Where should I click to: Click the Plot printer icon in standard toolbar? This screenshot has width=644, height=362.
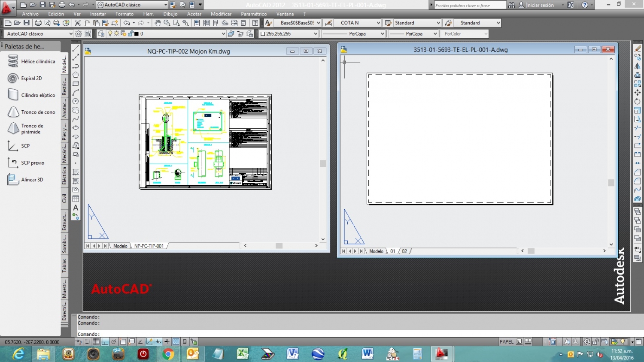click(x=38, y=23)
